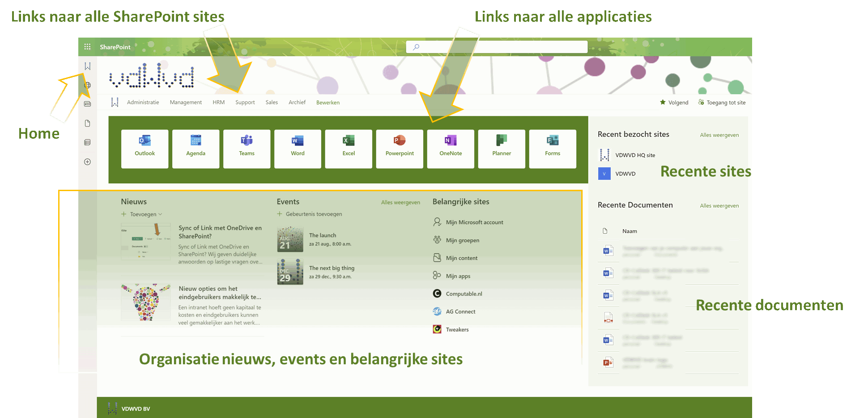The height and width of the screenshot is (418, 868).
Task: Open article Nieuw opties om het eindgebruikers
Action: click(220, 293)
